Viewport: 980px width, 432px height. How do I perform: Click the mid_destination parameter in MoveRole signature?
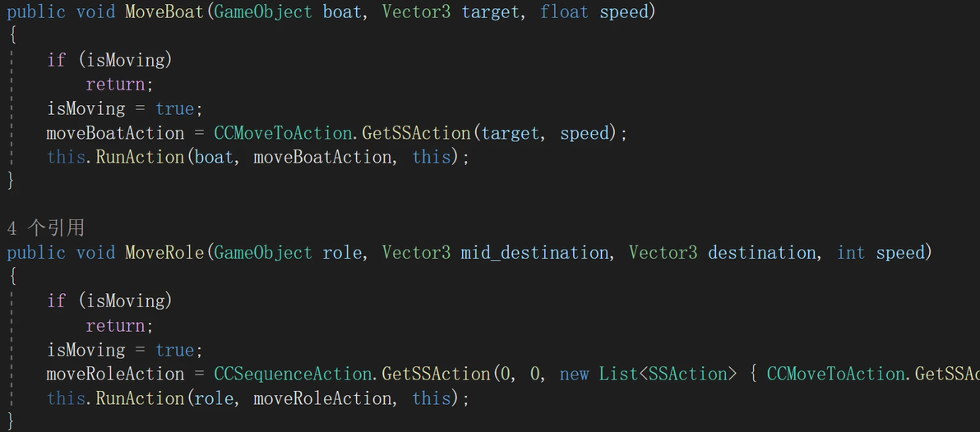534,253
